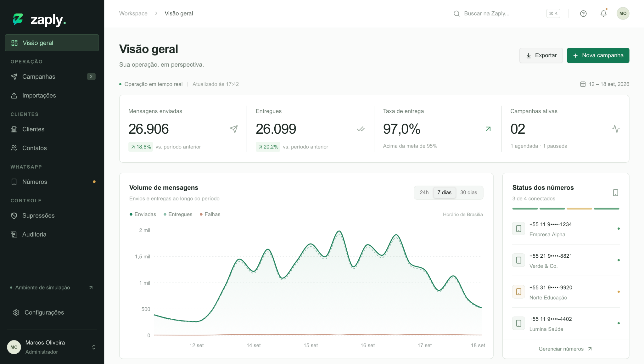Viewport: 644px width, 364px height.
Task: Go to Visão geral in sidebar
Action: click(52, 43)
